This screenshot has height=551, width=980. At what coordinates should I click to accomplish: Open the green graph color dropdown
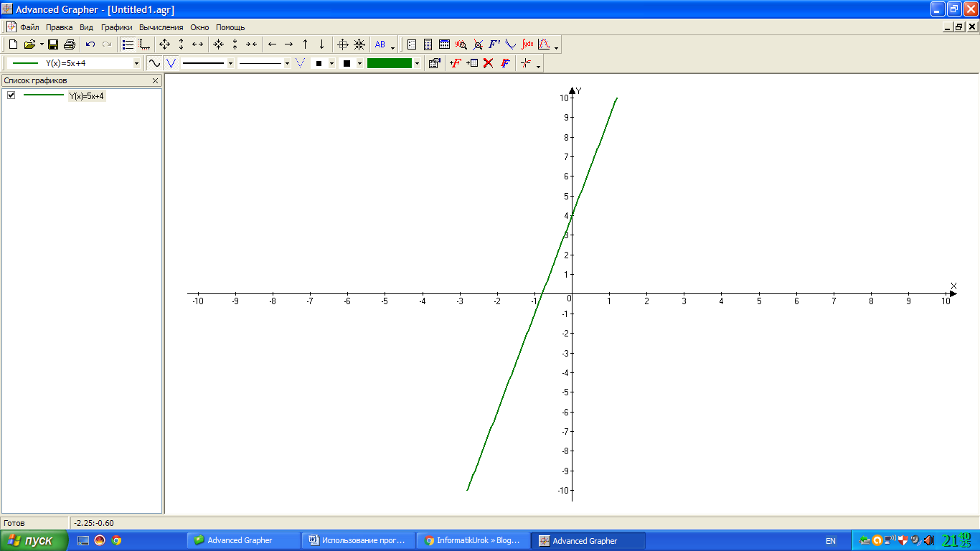[417, 63]
